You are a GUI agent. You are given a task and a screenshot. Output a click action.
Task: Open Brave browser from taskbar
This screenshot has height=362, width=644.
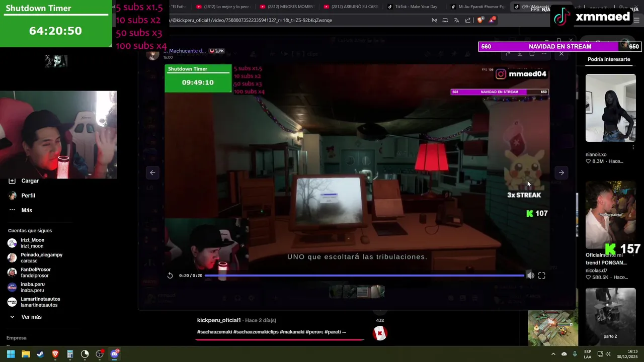pos(55,354)
